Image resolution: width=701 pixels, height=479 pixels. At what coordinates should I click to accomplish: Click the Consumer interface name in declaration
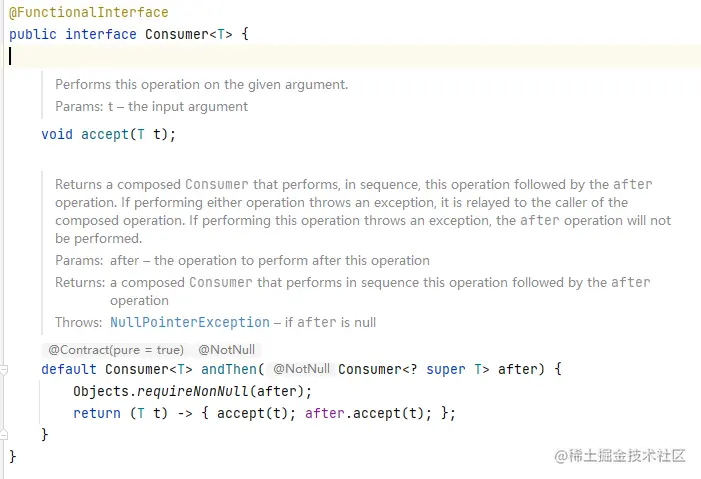pos(177,34)
